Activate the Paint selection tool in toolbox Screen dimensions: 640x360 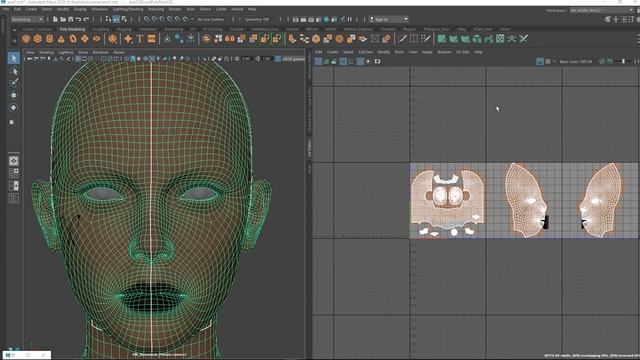(x=13, y=83)
